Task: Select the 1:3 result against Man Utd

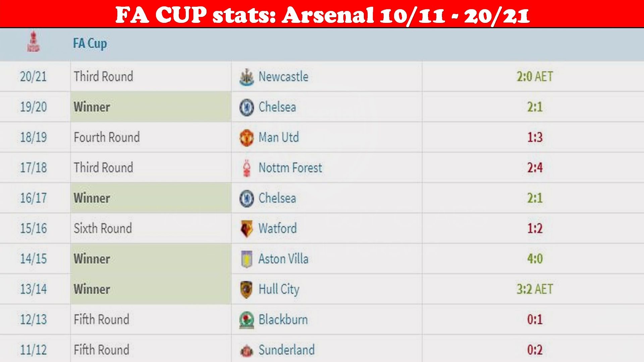Action: tap(535, 137)
